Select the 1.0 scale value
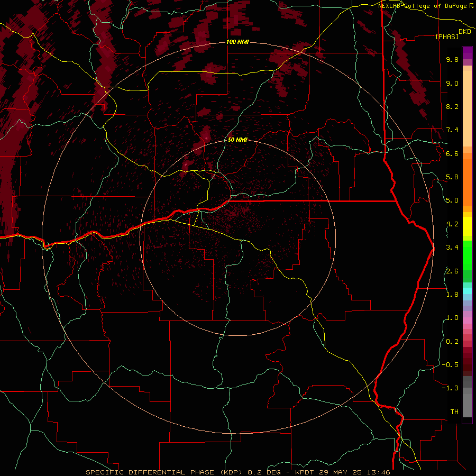 click(452, 318)
